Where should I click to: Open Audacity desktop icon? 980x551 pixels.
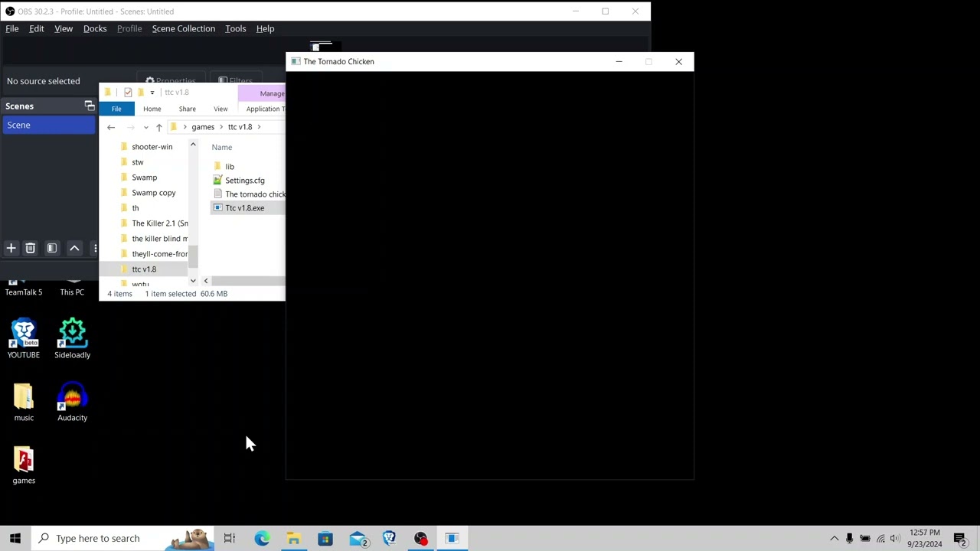72,402
